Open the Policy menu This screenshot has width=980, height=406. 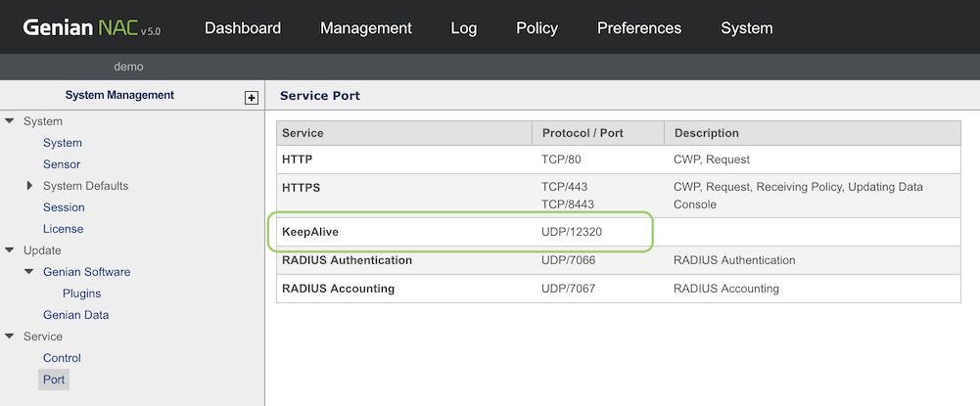point(537,28)
